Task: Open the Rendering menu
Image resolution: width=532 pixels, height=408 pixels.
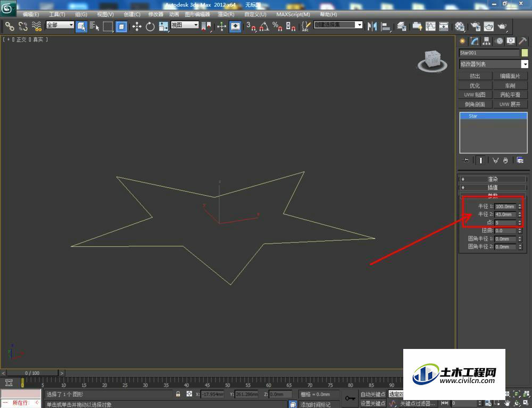Action: point(226,14)
